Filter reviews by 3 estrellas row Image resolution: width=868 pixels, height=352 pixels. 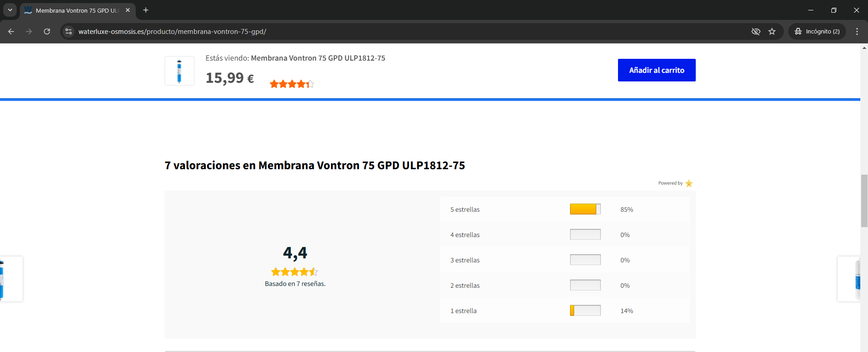point(565,260)
